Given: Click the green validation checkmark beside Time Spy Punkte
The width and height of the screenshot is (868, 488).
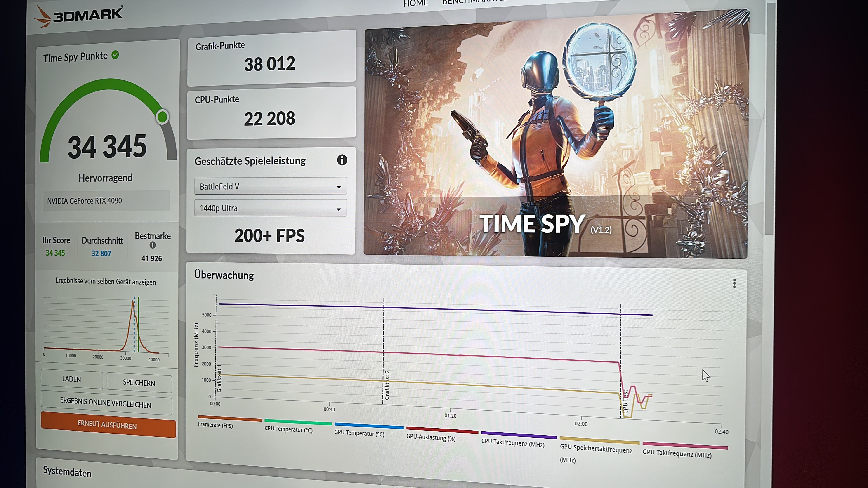Looking at the screenshot, I should tap(115, 54).
